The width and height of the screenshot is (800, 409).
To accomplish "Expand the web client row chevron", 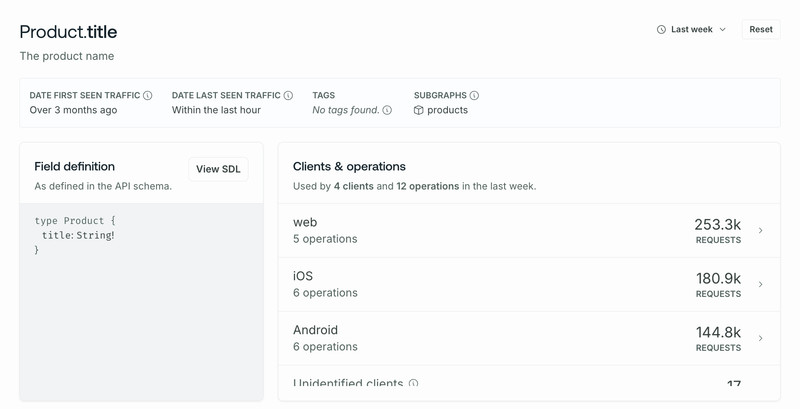I will pos(760,231).
